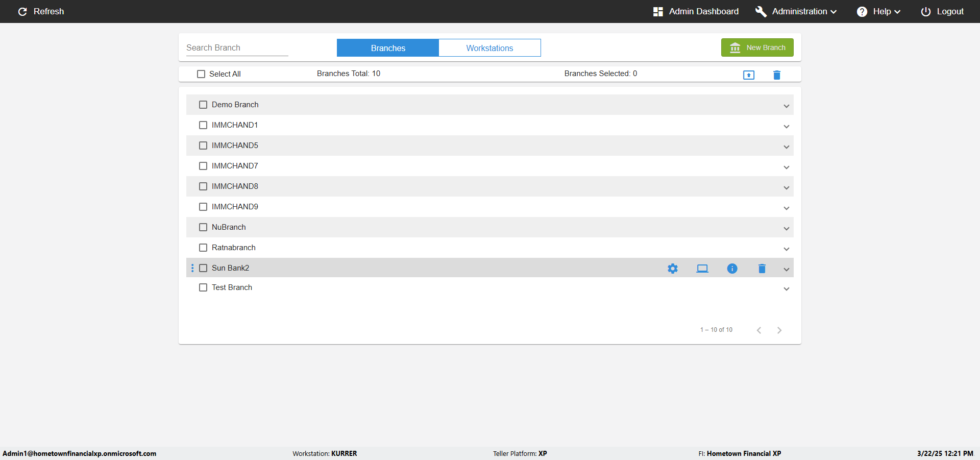
Task: Check the IMMCHAND7 checkbox
Action: (x=203, y=166)
